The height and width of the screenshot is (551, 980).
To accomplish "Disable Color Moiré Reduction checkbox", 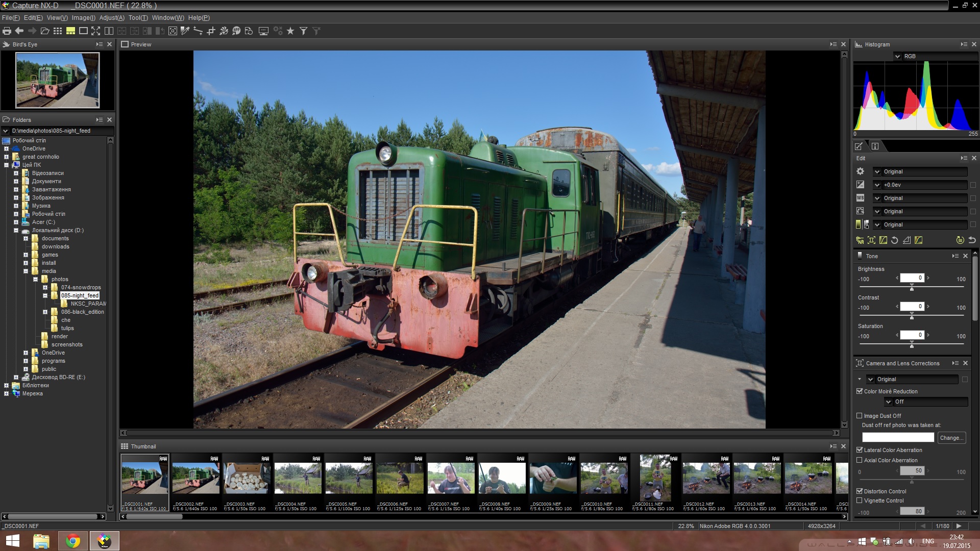I will (860, 391).
